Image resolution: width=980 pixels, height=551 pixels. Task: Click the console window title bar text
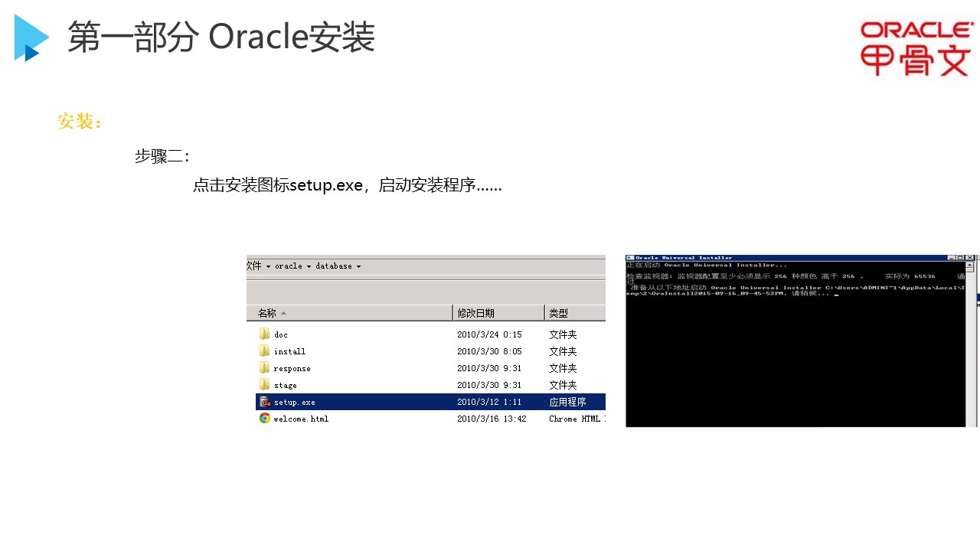684,258
